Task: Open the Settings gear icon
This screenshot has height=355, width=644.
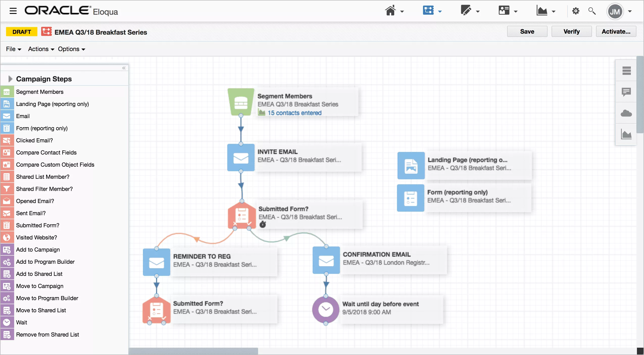Action: point(576,11)
